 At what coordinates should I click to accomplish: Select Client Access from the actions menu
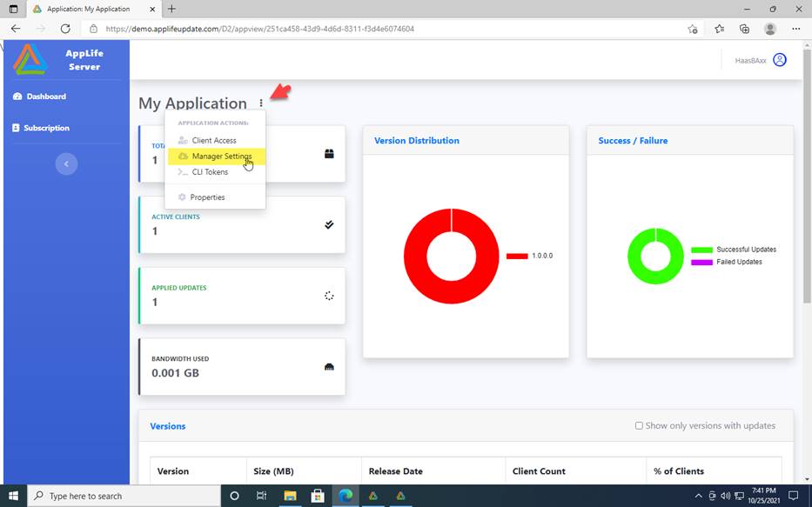tap(214, 140)
